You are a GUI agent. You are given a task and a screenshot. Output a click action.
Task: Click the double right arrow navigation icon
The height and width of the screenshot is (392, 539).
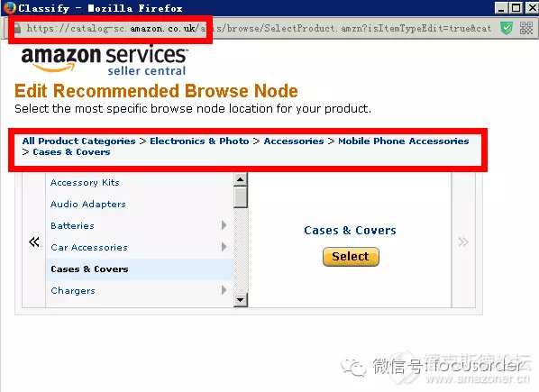[463, 242]
